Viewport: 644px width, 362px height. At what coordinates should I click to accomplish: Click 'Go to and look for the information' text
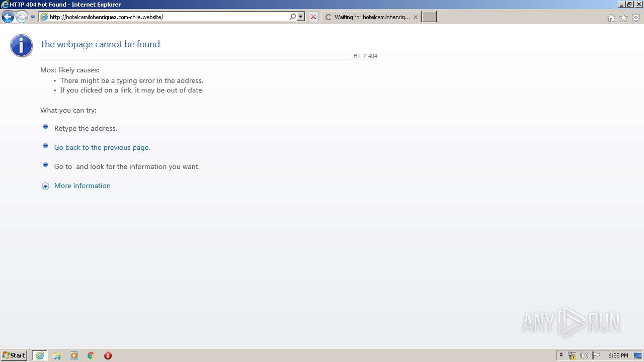(127, 166)
